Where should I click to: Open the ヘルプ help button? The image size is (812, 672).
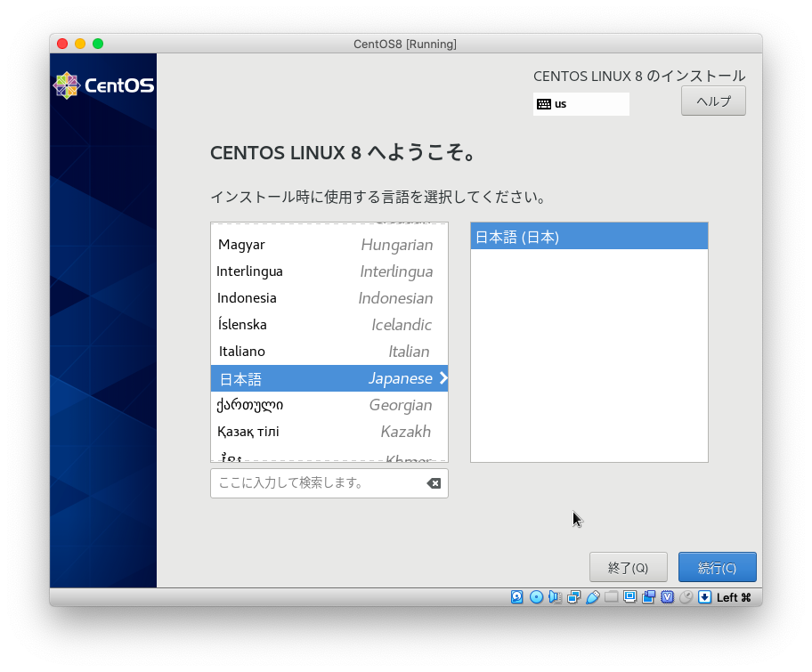tap(713, 101)
